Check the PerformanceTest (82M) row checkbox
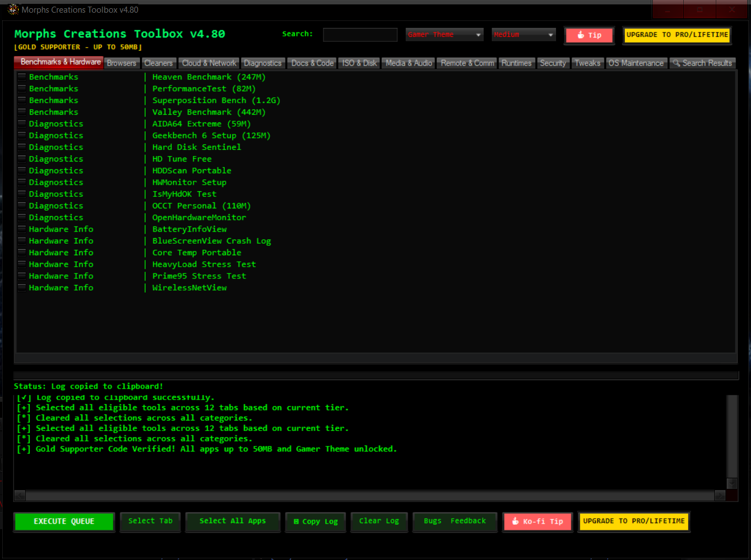751x560 pixels. pyautogui.click(x=22, y=88)
